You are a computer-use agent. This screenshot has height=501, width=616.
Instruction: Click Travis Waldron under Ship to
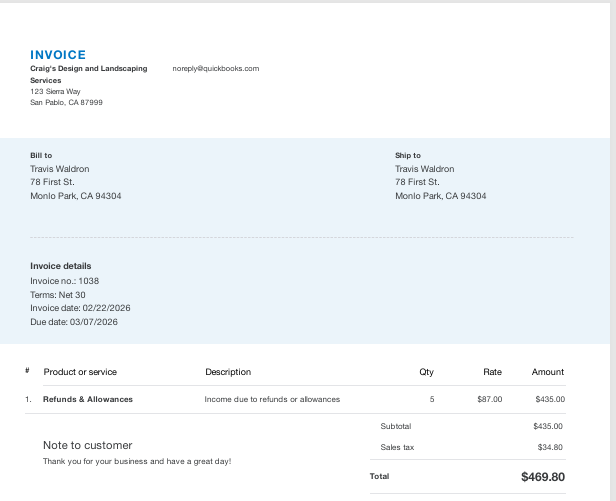pyautogui.click(x=424, y=169)
